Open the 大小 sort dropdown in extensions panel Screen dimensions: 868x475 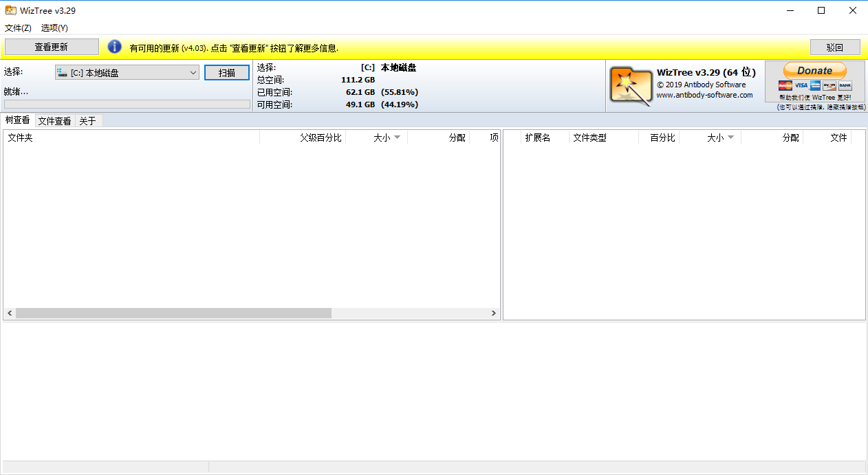[732, 137]
